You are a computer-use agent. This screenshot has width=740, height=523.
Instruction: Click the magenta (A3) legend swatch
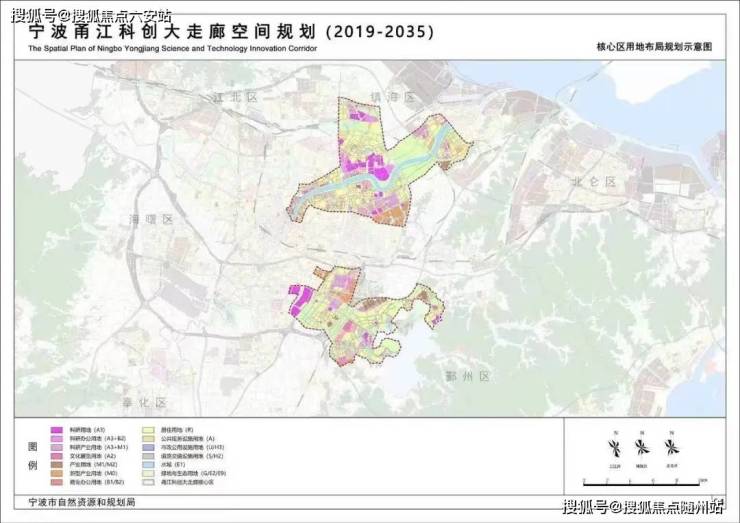coord(57,430)
